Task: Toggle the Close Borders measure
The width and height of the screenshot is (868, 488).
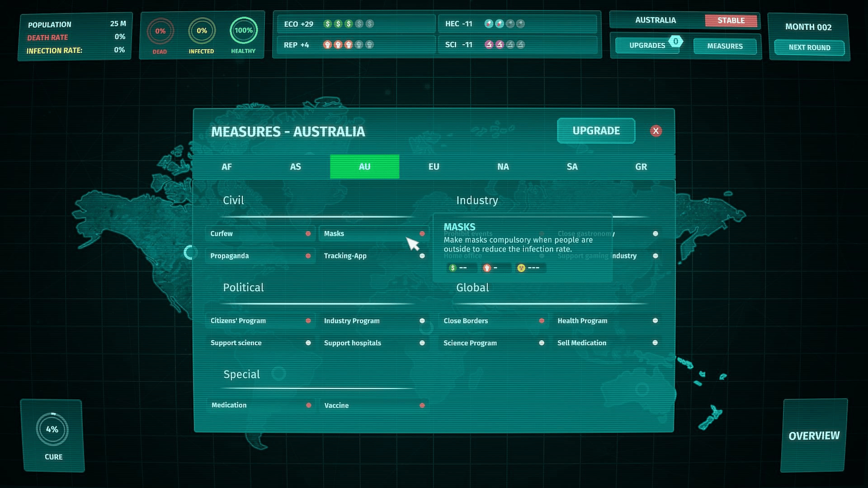Action: (542, 321)
